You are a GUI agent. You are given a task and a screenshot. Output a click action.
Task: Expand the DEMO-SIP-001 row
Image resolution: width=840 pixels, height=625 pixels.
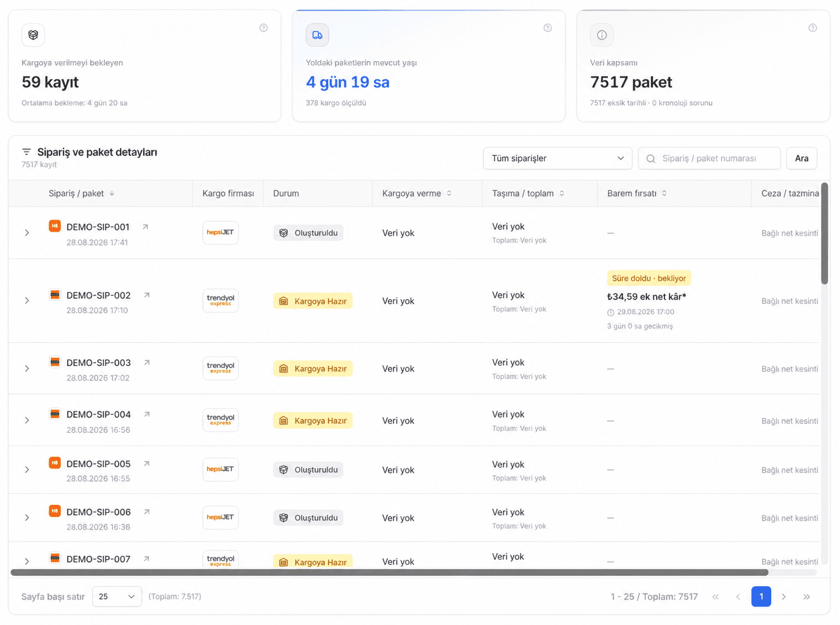(x=27, y=233)
